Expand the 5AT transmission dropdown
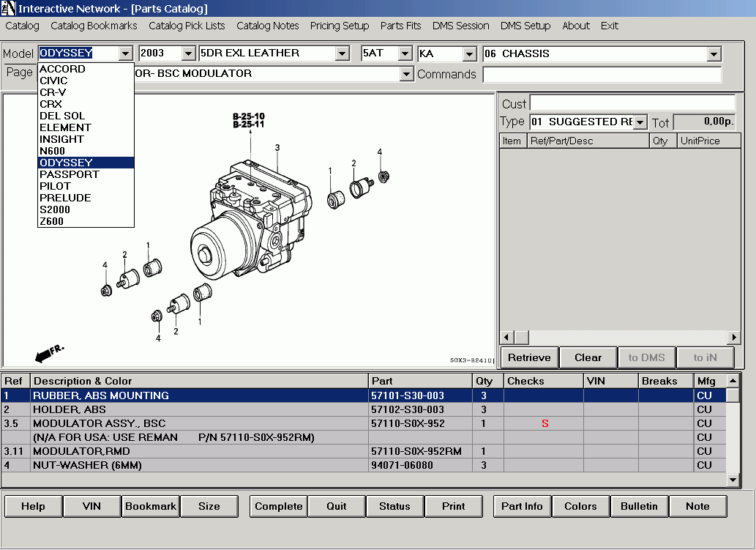This screenshot has height=550, width=756. pos(405,53)
